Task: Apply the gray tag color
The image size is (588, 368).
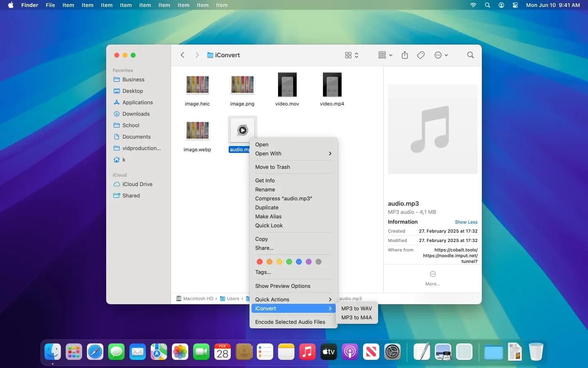Action: 318,262
